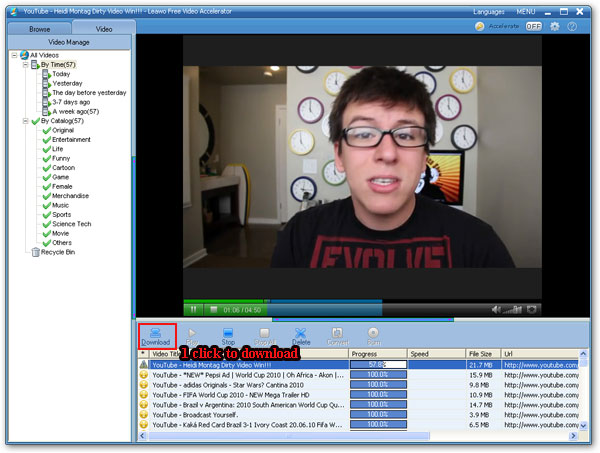Select the Sports catalog

point(61,215)
